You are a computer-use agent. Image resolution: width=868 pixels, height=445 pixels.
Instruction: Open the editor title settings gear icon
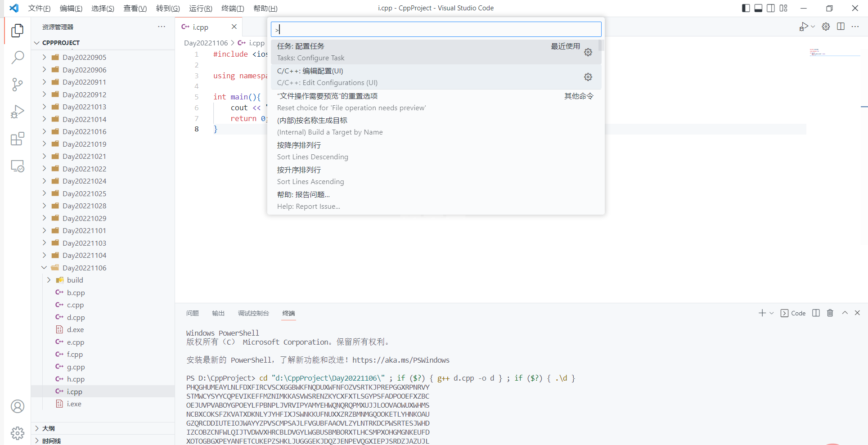[826, 27]
